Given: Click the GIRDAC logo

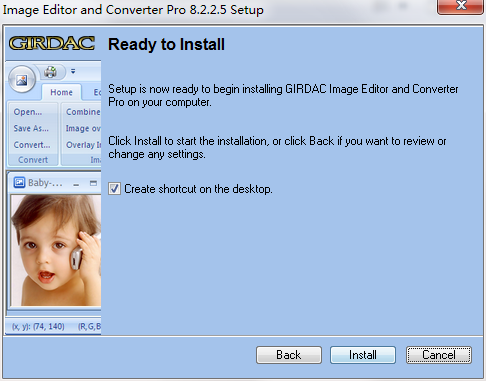Looking at the screenshot, I should pyautogui.click(x=52, y=44).
